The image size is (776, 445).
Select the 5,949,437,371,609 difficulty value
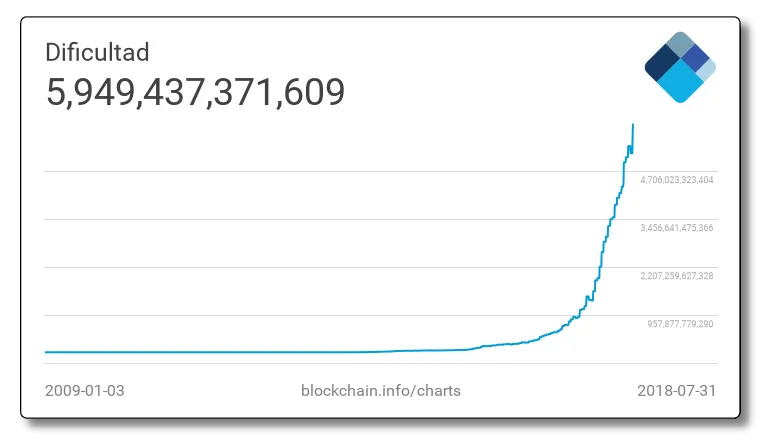196,93
